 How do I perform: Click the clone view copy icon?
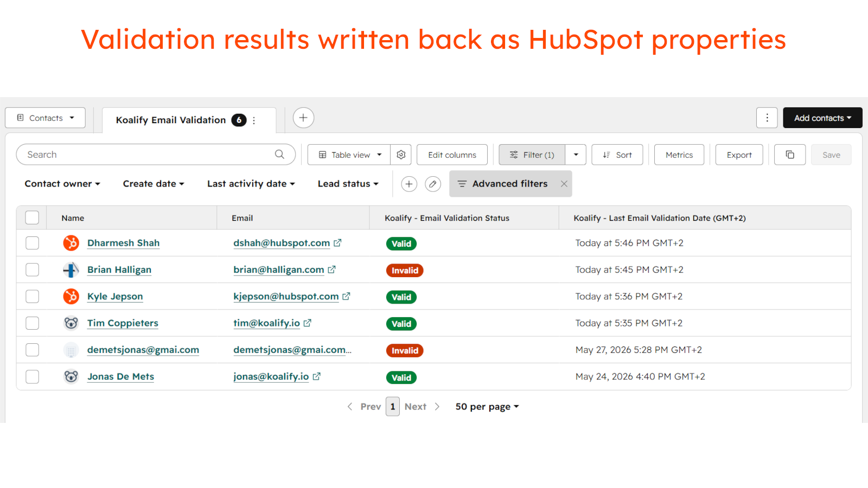790,155
